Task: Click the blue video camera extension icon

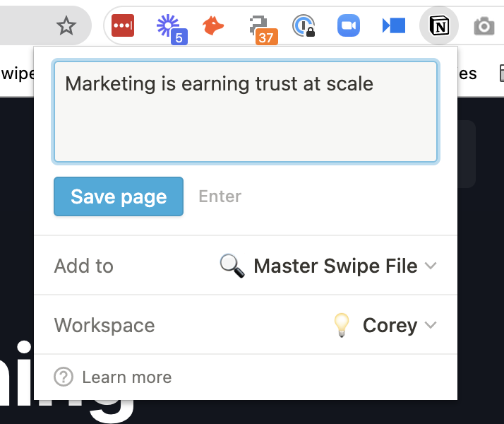Action: (x=394, y=26)
